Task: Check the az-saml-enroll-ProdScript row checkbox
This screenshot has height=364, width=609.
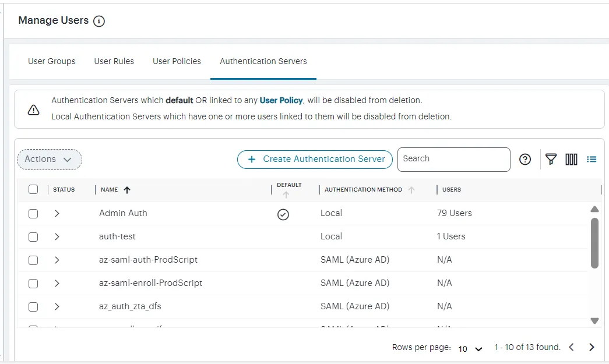Action: [x=33, y=283]
